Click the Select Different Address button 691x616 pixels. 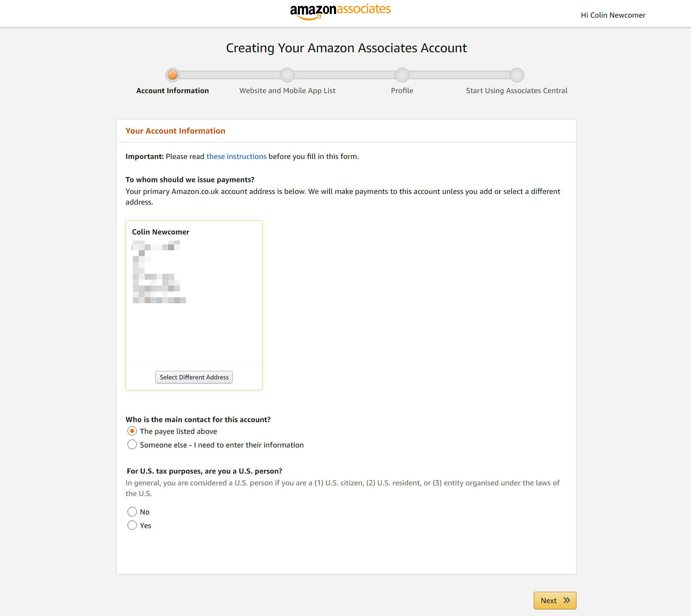(x=193, y=377)
